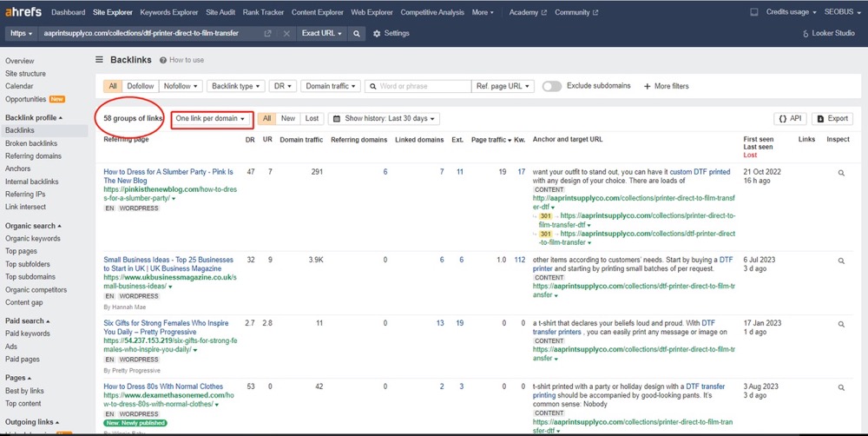Click the API button
The width and height of the screenshot is (868, 436).
click(790, 119)
